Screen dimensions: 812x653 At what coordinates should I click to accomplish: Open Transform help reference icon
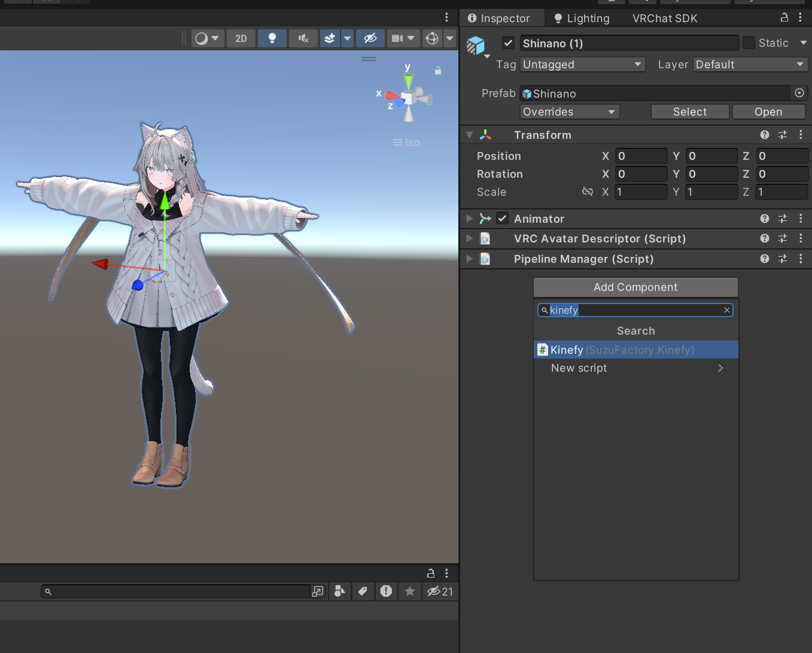click(x=765, y=135)
